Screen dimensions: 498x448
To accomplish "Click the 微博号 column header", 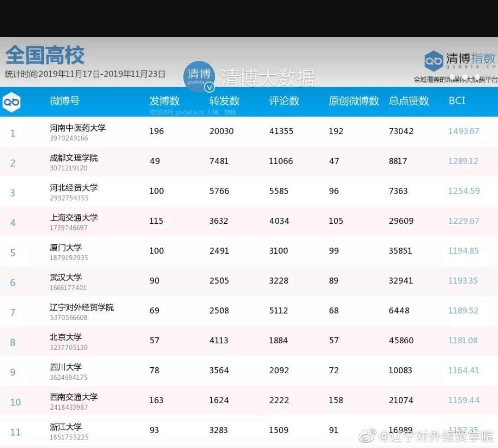I will tap(65, 101).
